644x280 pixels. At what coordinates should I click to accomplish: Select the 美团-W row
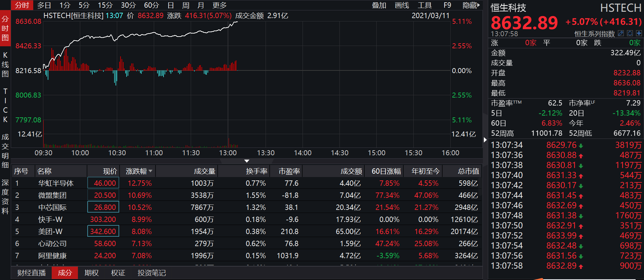[247, 232]
